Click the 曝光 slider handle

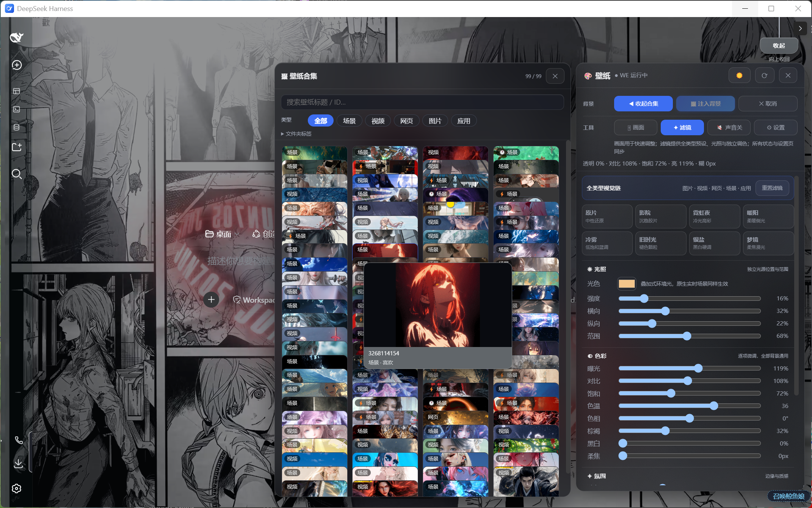pos(698,368)
